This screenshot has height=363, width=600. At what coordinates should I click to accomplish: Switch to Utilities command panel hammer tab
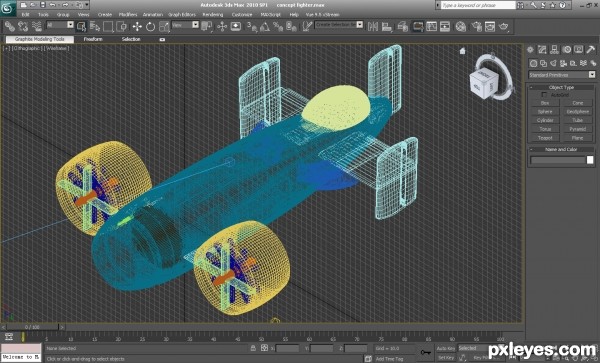[x=591, y=49]
